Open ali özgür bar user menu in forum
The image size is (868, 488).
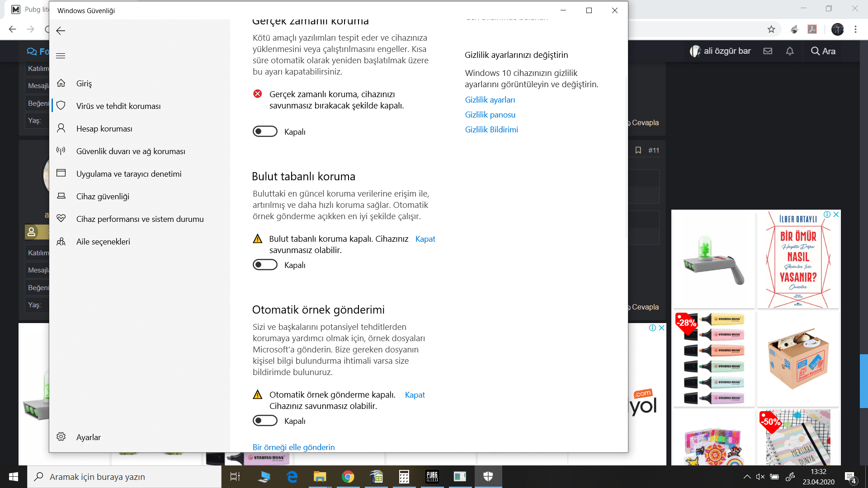point(720,51)
